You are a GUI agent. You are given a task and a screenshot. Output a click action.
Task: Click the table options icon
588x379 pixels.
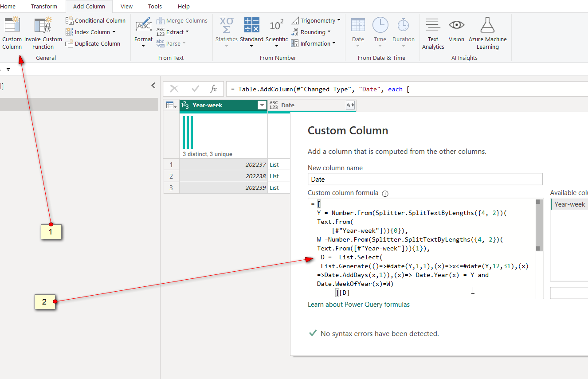171,105
